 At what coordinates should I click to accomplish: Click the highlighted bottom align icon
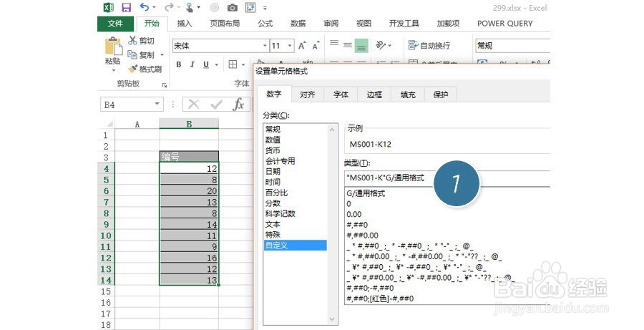pos(361,46)
